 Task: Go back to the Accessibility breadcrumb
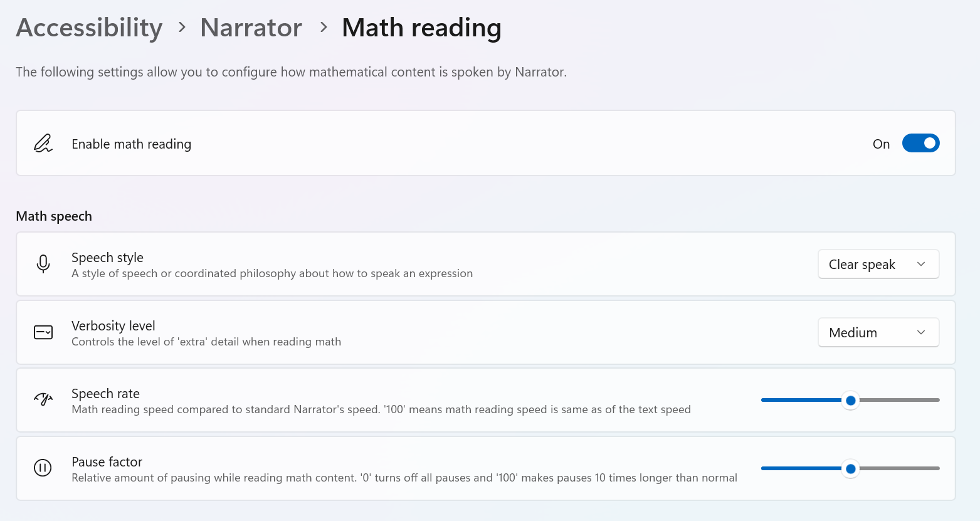89,28
